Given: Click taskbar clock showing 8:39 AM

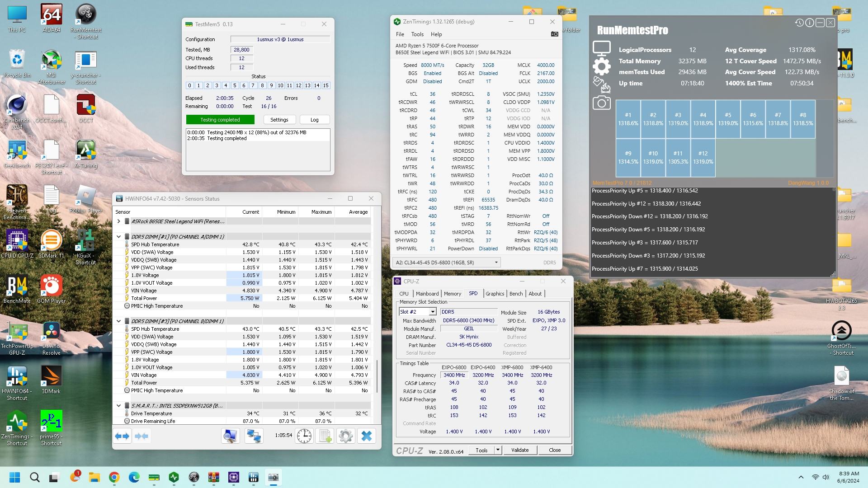Looking at the screenshot, I should click(x=849, y=477).
